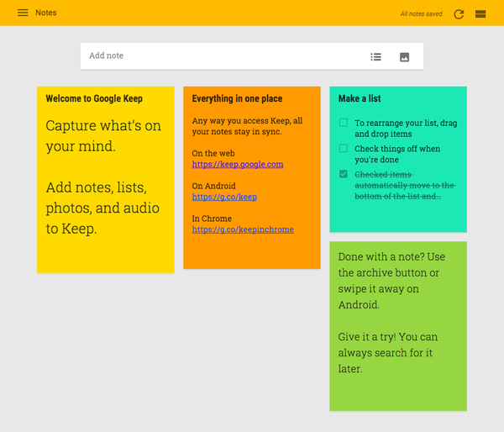Click the 'Notes' header title
This screenshot has width=504, height=432.
(x=46, y=13)
